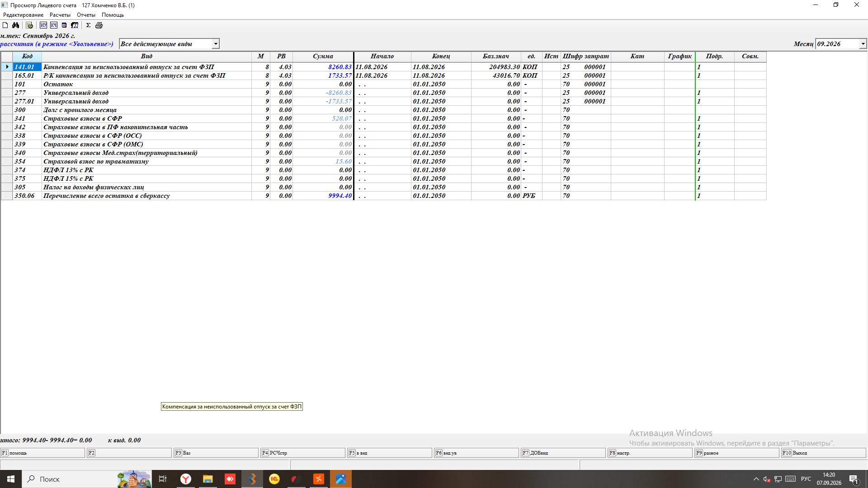Click the F8 настр. button

tap(651, 453)
